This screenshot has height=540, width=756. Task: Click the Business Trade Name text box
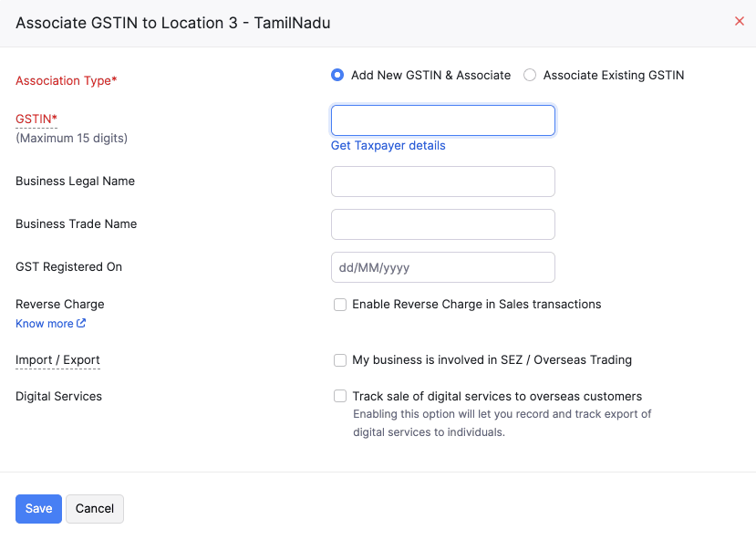pos(442,224)
